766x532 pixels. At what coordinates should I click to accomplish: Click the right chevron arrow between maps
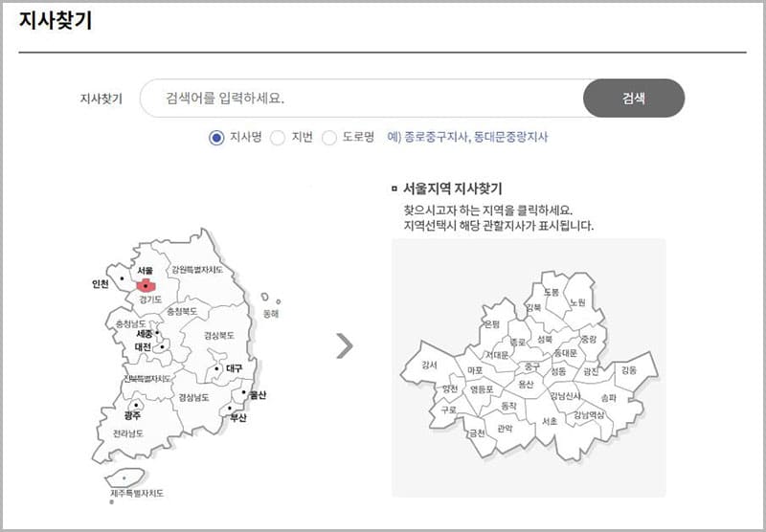345,346
